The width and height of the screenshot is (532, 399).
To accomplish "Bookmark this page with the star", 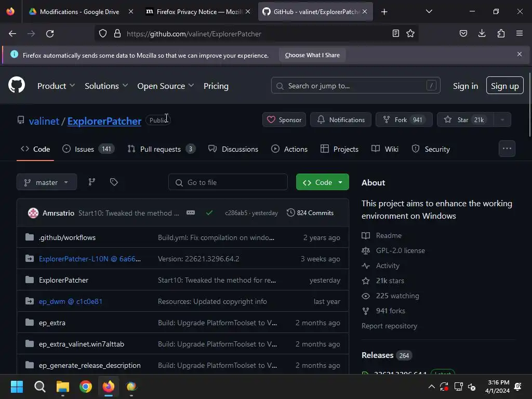I will (x=410, y=33).
